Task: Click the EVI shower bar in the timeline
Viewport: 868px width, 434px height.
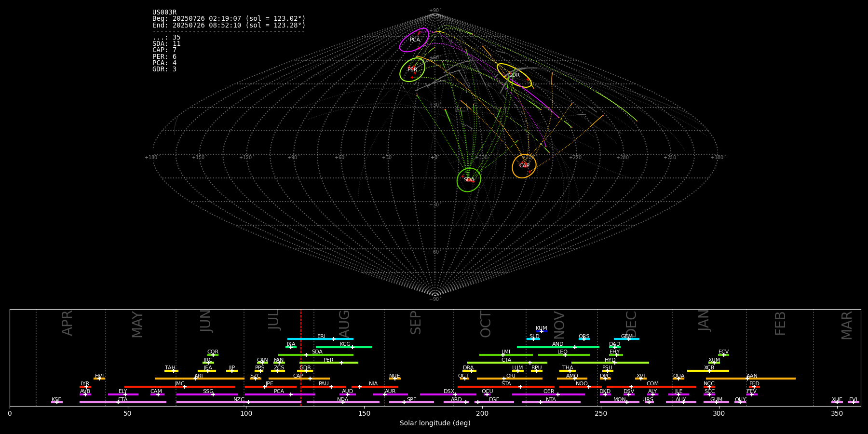Action: 854,402
